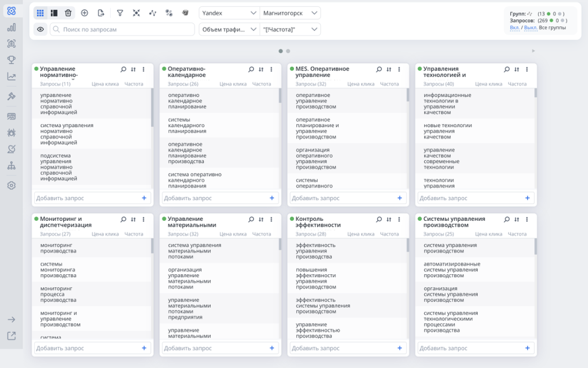Click plus to add query in 'Оперативно-календарное'
The image size is (588, 368).
[272, 198]
